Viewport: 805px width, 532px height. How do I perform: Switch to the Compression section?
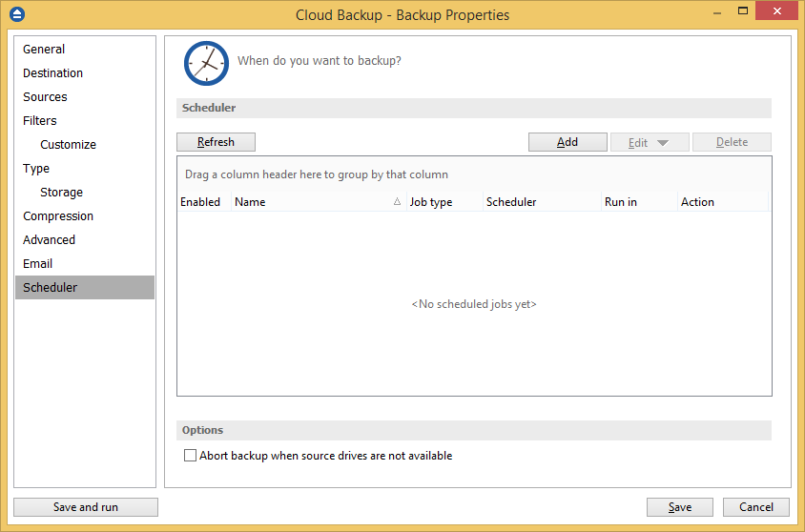(58, 216)
